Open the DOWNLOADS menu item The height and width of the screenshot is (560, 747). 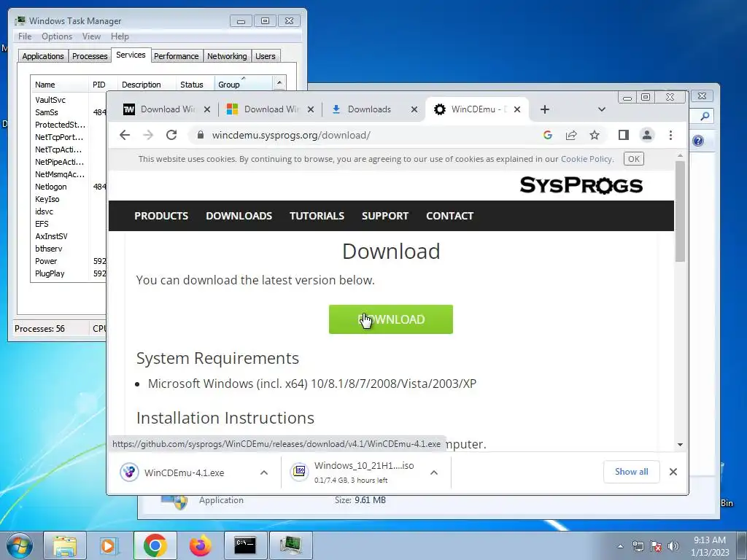[x=239, y=216]
